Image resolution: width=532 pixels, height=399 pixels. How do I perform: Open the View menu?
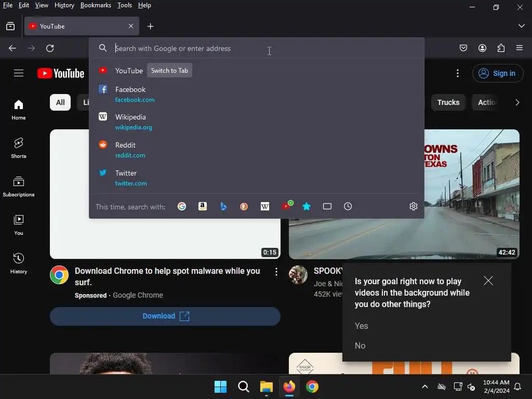pyautogui.click(x=42, y=5)
